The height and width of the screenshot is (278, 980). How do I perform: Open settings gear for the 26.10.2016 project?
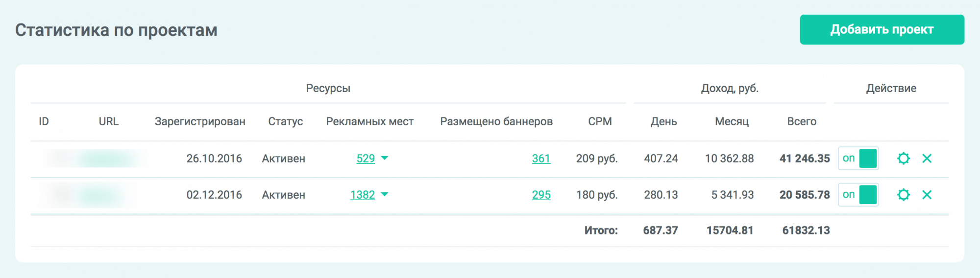[903, 159]
